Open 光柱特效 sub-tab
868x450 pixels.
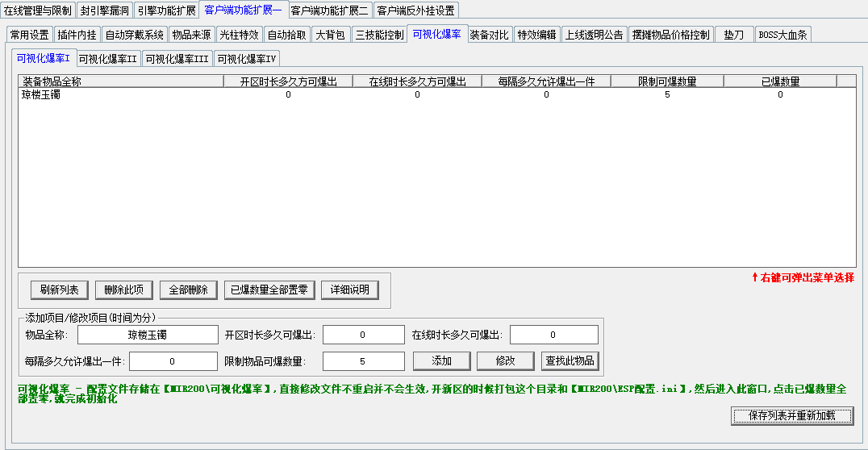tap(239, 35)
